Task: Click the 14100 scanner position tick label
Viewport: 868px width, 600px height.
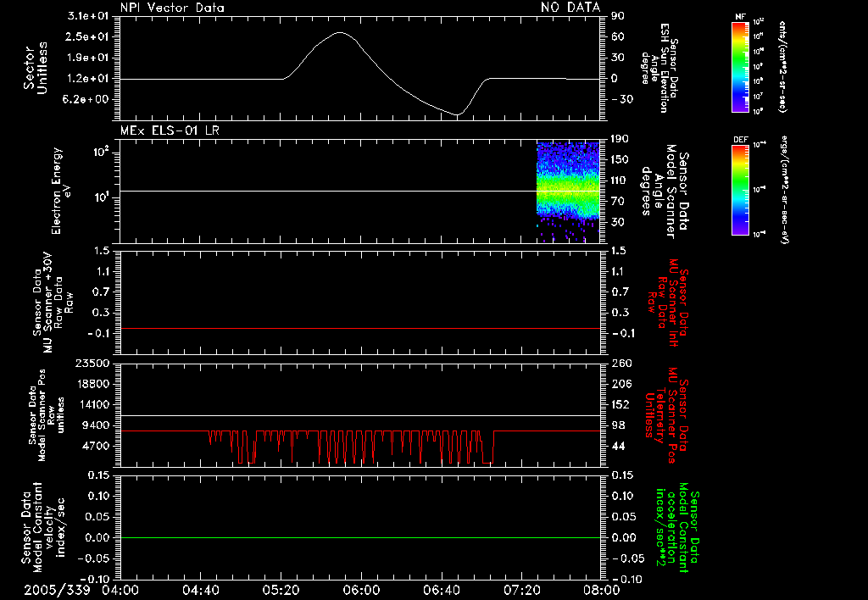Action: [92, 404]
